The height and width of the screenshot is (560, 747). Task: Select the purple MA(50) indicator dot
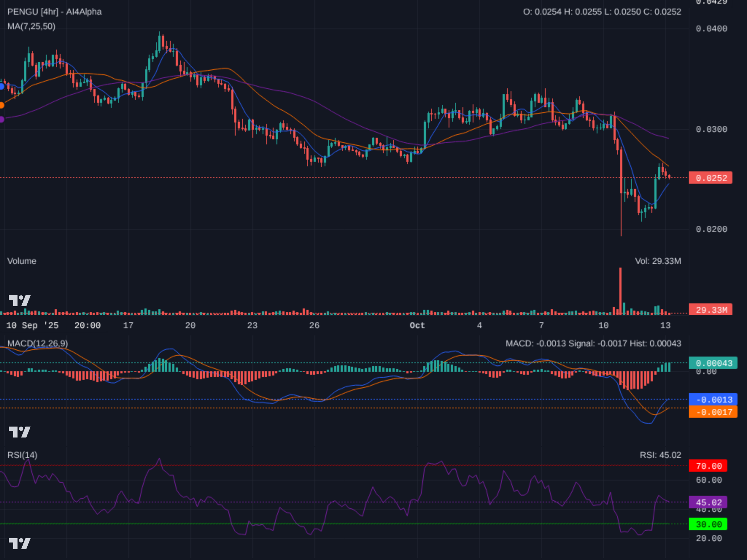pos(1,118)
